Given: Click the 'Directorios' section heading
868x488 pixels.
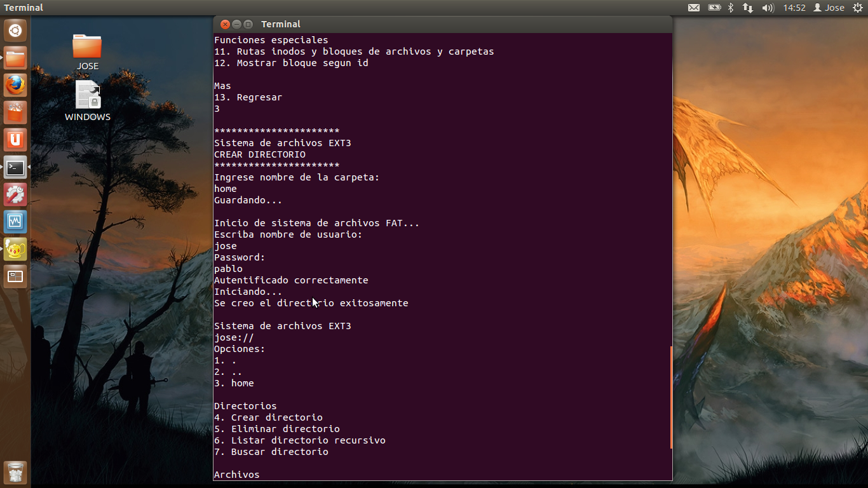Looking at the screenshot, I should tap(245, 406).
